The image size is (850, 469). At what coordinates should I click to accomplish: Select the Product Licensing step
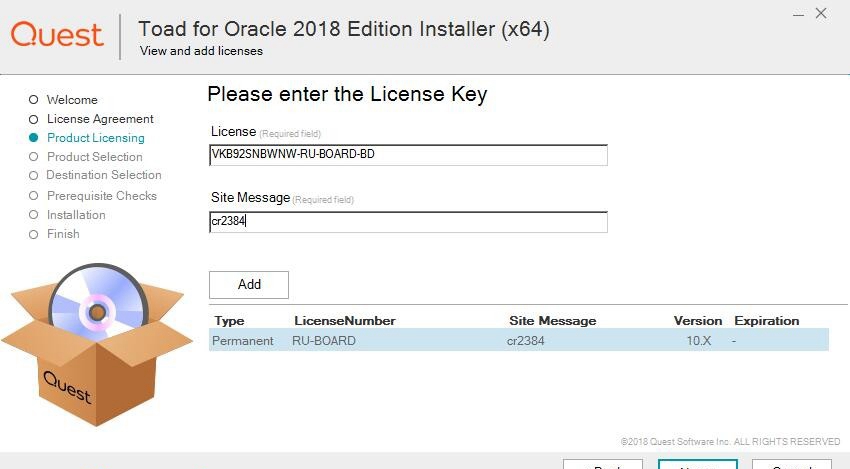click(87, 138)
